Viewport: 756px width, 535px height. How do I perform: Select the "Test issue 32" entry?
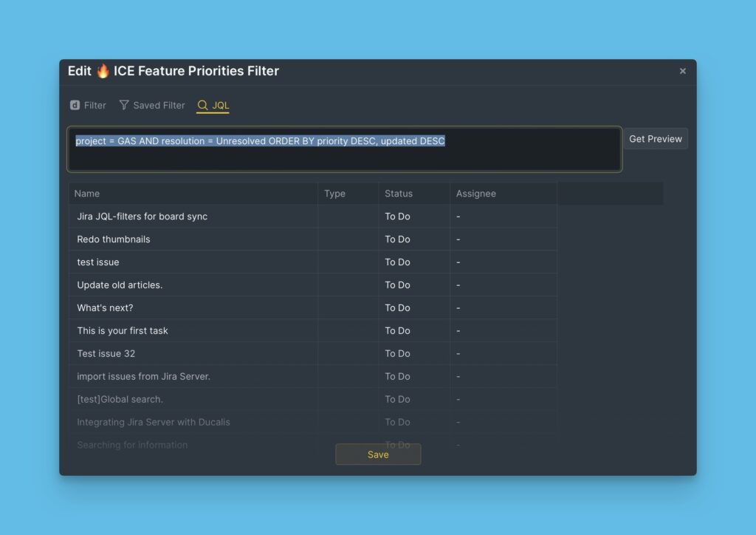pos(106,353)
